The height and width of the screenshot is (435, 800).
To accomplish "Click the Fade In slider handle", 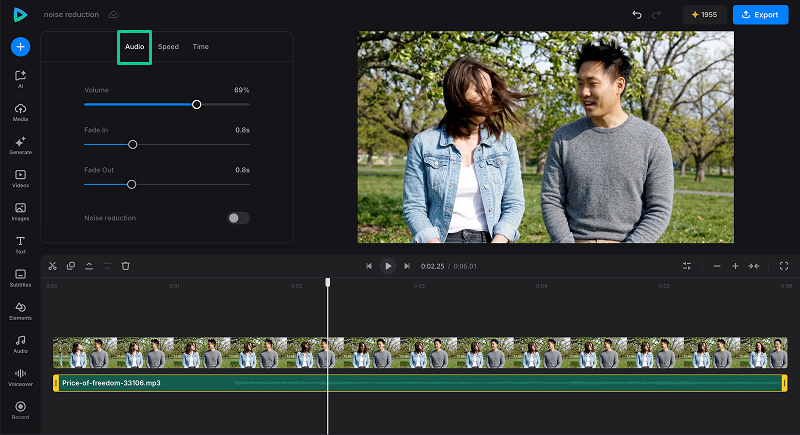I will 133,145.
